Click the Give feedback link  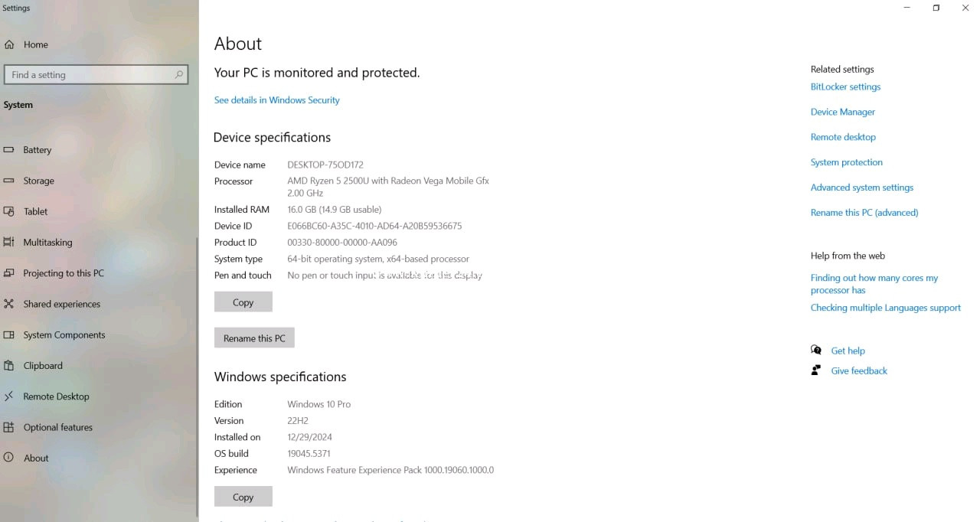pyautogui.click(x=859, y=370)
